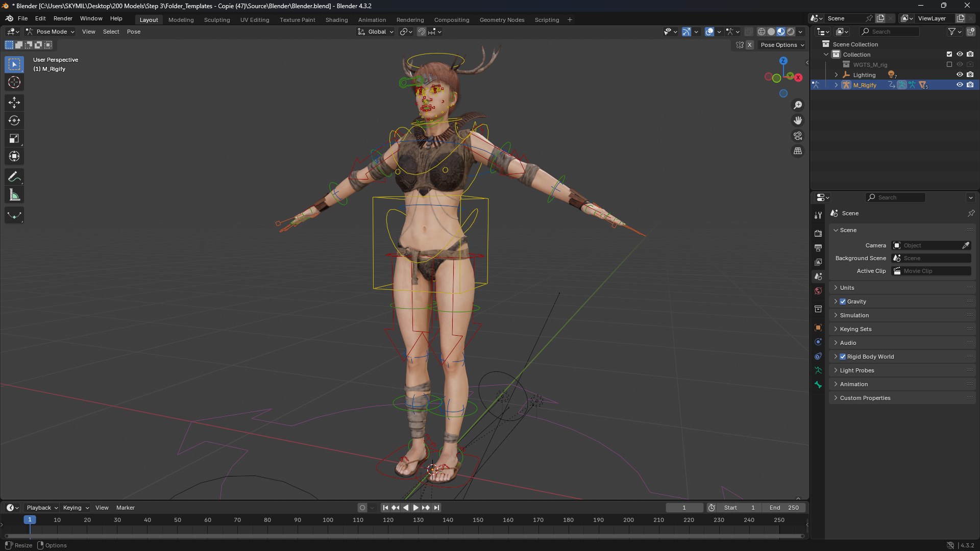Open the Object properties tab
Viewport: 980px width, 551px height.
tap(818, 328)
